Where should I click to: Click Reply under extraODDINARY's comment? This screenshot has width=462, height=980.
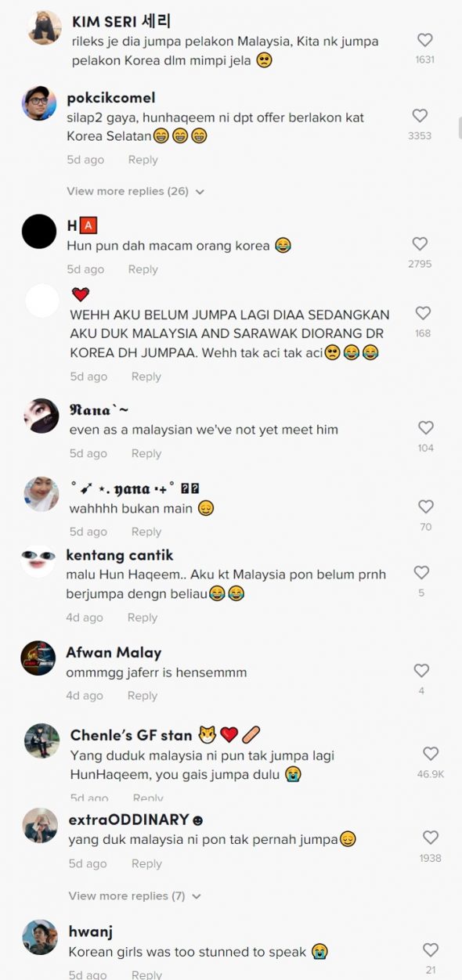click(146, 863)
